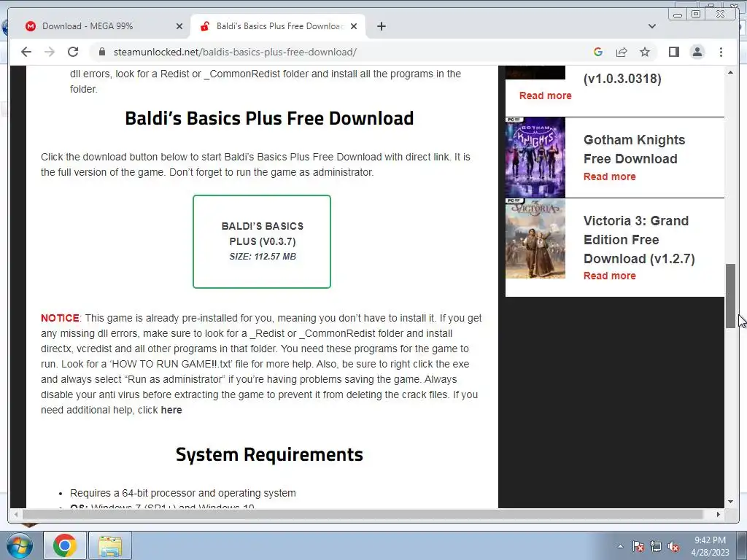Screen dimensions: 747x560
Task: Share this page via share icon
Action: pos(622,52)
